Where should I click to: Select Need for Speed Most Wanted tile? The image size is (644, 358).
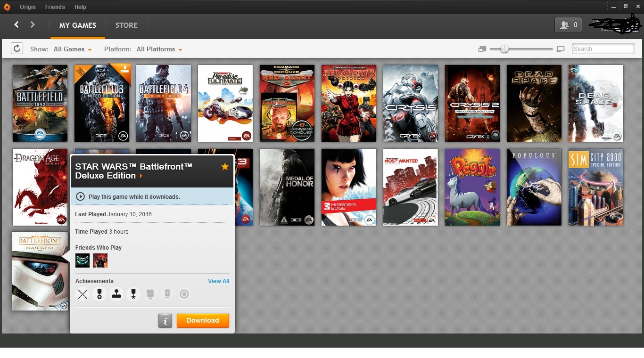[x=411, y=187]
